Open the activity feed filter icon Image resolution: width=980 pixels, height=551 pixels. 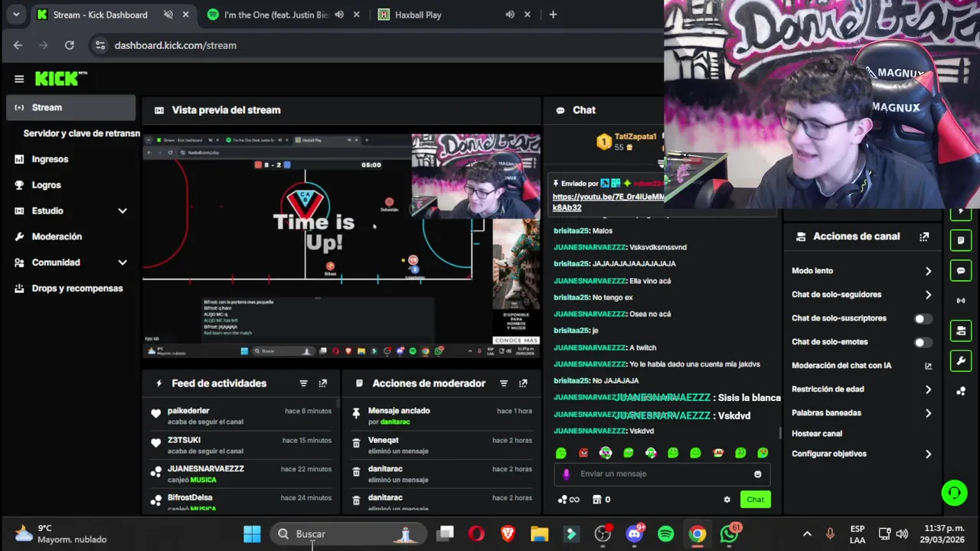303,383
